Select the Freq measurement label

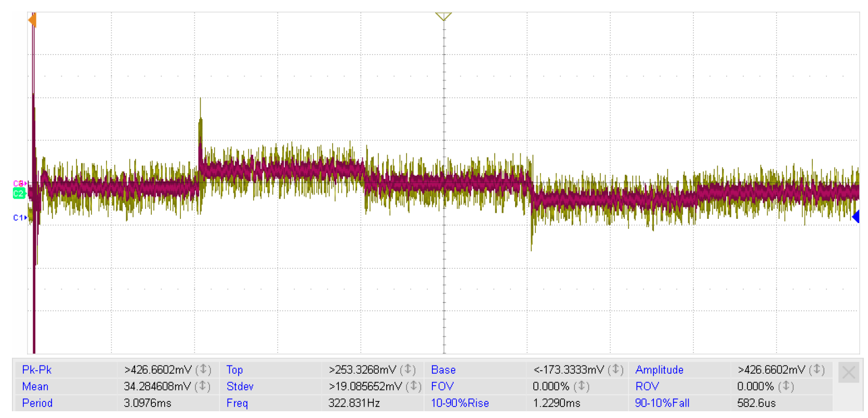click(237, 403)
